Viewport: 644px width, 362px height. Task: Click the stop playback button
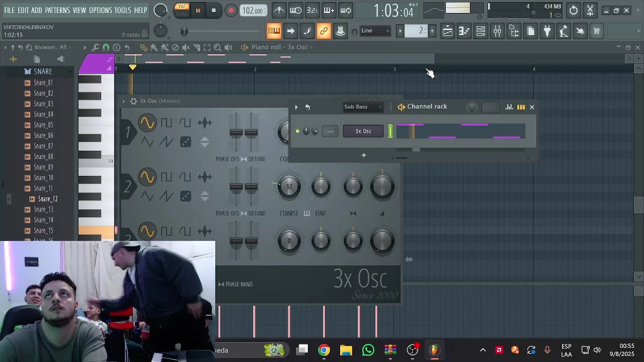[214, 10]
